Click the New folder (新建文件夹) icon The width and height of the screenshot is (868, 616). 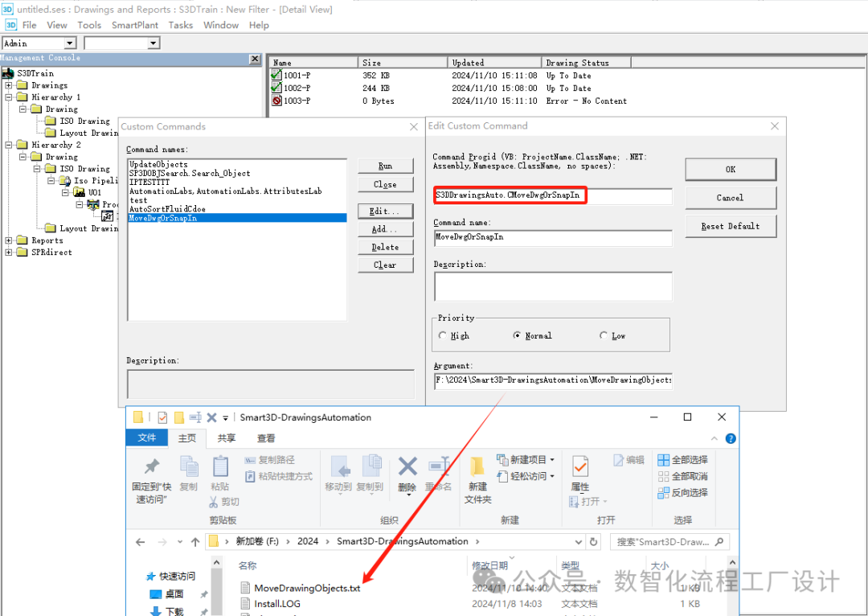[477, 467]
